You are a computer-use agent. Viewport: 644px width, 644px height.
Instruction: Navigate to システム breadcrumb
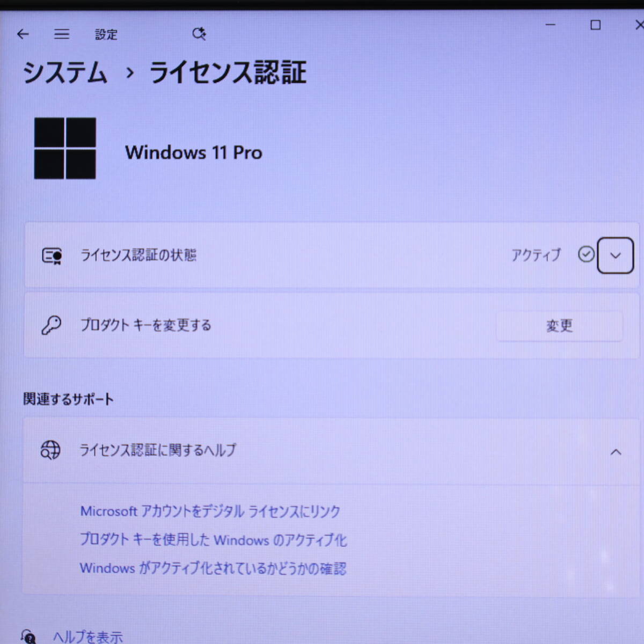click(65, 72)
